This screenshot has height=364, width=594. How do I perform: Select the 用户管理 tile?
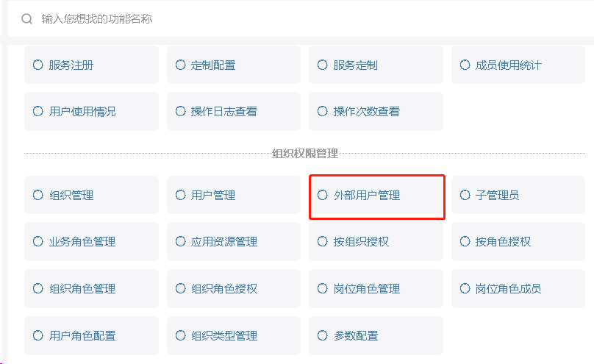[x=234, y=195]
